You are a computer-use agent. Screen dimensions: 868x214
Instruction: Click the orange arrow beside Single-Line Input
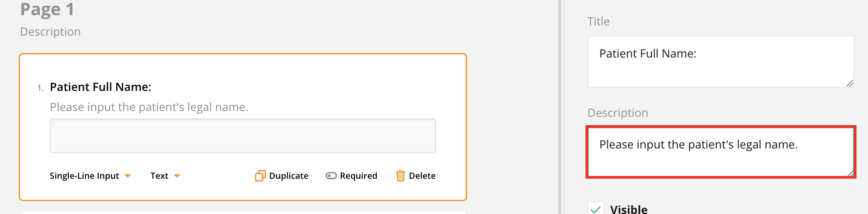[128, 176]
